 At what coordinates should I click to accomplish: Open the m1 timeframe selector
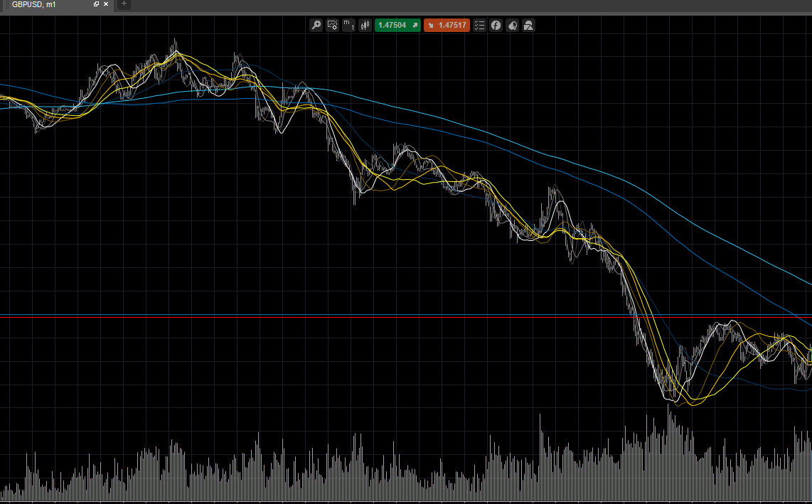348,26
